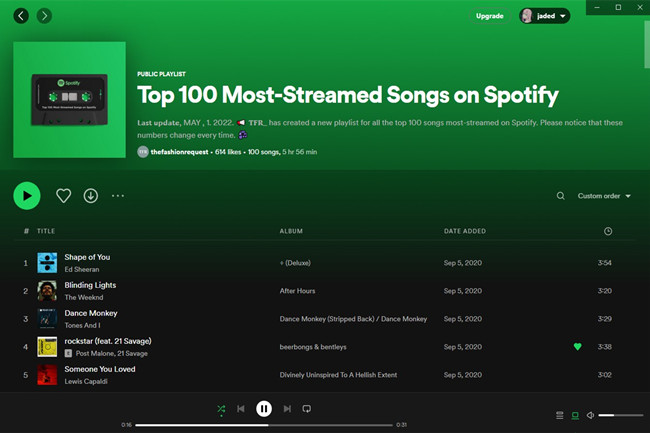Go forward with the right arrow button
650x433 pixels.
44,16
